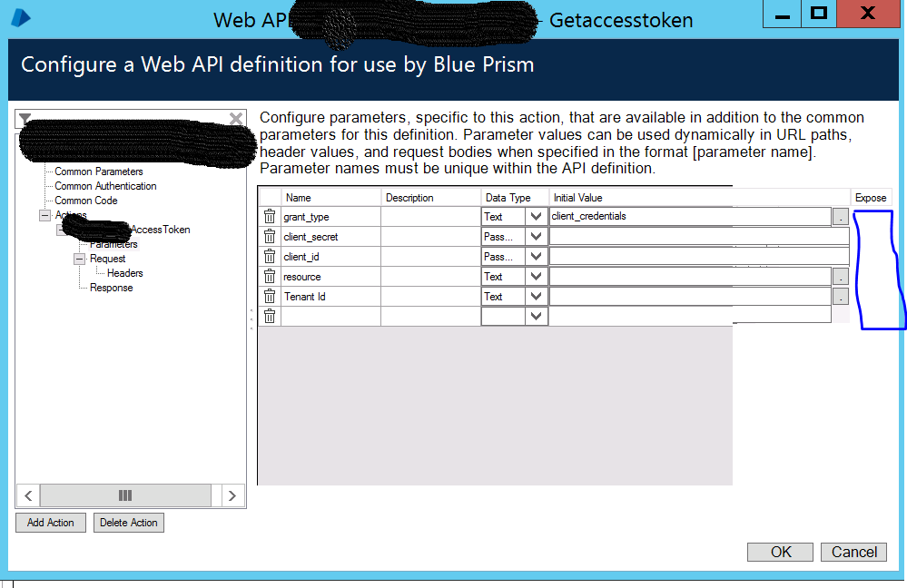Viewport: 907px width, 588px height.
Task: Open data type dropdown for grant_type
Action: [537, 216]
